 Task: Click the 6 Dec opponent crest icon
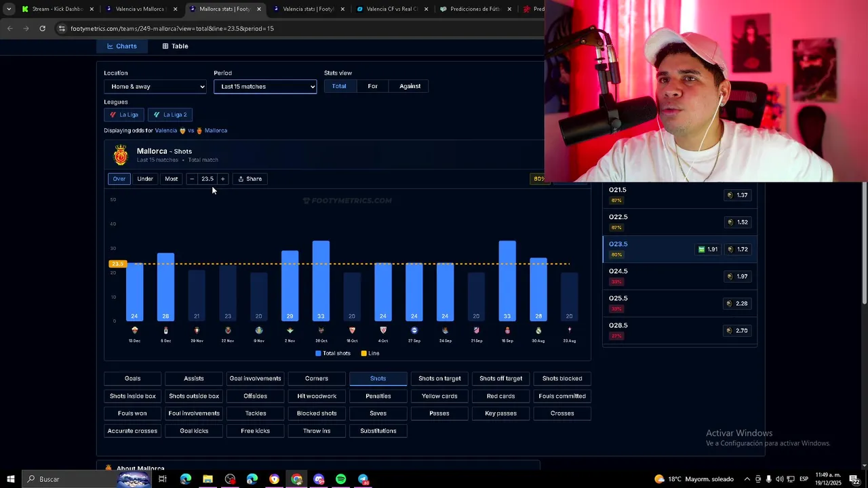coord(165,330)
